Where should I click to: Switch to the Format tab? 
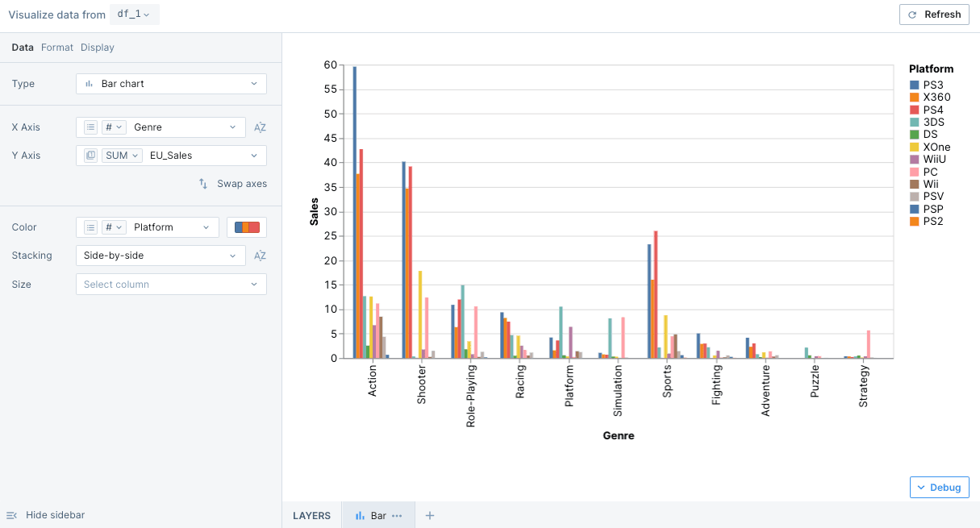click(57, 48)
